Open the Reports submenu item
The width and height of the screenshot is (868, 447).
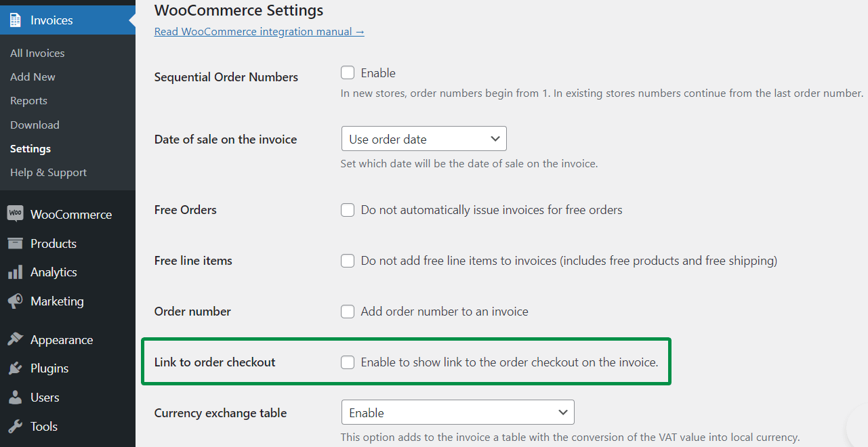point(28,100)
